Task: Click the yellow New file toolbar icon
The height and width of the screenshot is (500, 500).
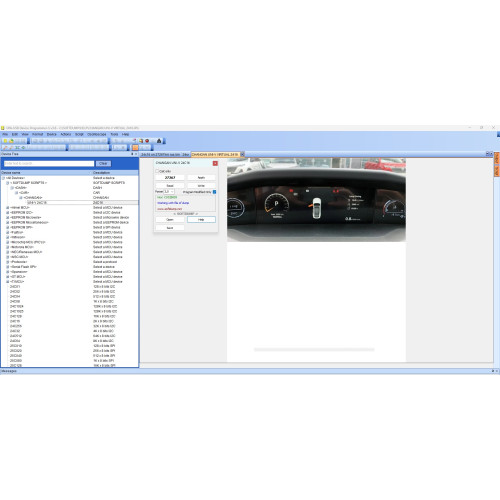Action: coord(5,141)
